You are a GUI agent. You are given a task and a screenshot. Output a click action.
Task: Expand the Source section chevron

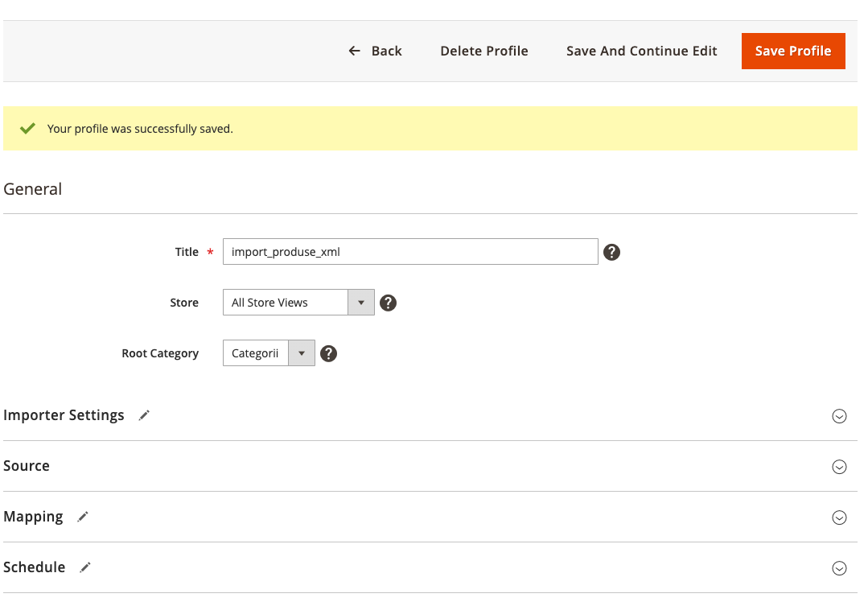(x=839, y=467)
